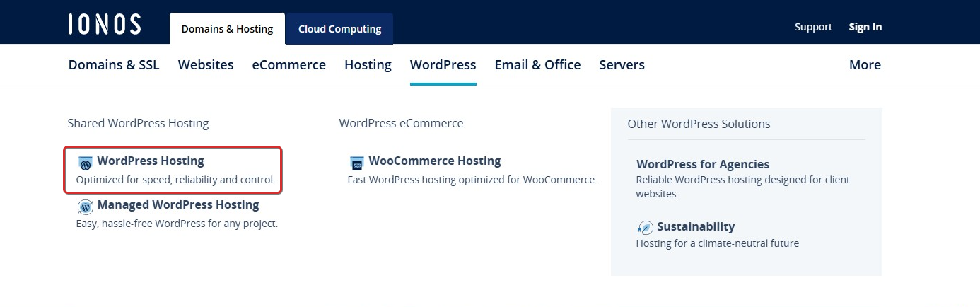
Task: Open the Managed WordPress Hosting link
Action: click(x=178, y=204)
